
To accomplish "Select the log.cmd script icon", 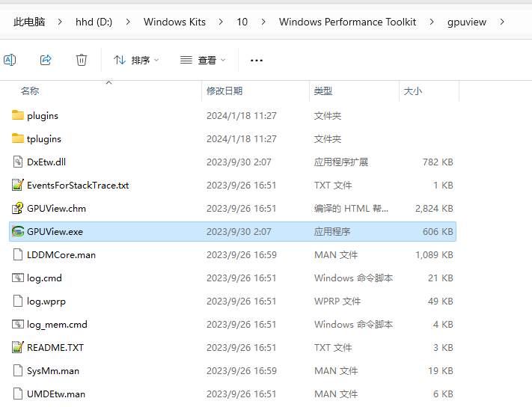I will 18,278.
